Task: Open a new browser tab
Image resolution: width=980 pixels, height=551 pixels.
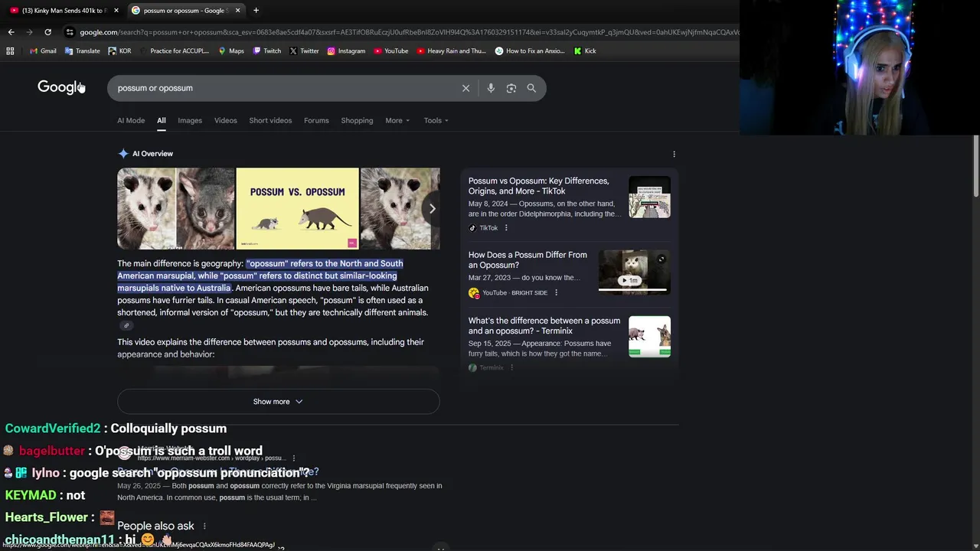Action: click(x=256, y=11)
